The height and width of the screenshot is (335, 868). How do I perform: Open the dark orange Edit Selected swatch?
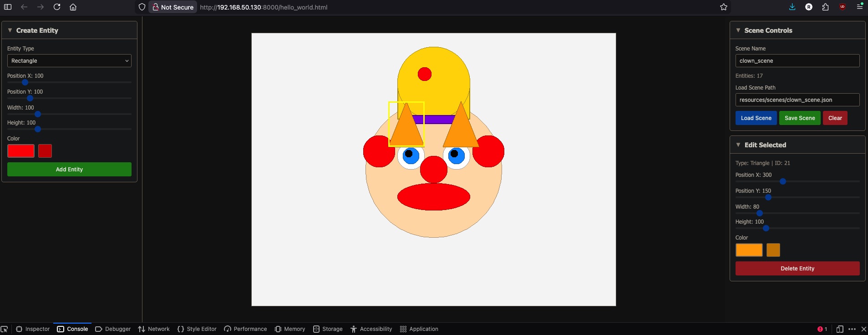(773, 250)
